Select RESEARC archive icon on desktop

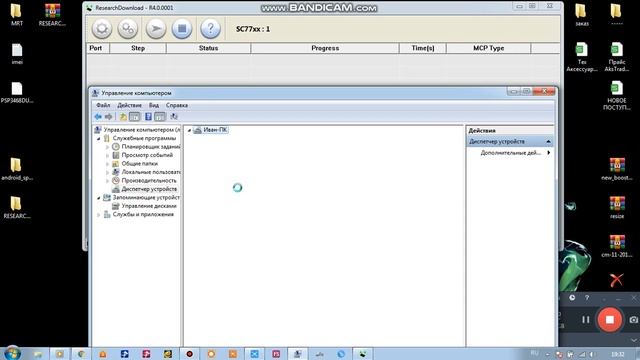pos(52,15)
